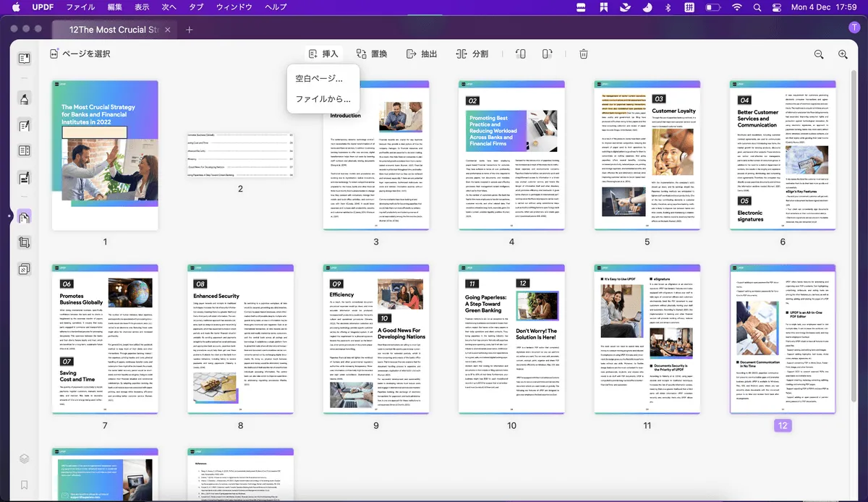Zoom out thumbnails with minus magnifier
The image size is (868, 502).
click(x=819, y=54)
